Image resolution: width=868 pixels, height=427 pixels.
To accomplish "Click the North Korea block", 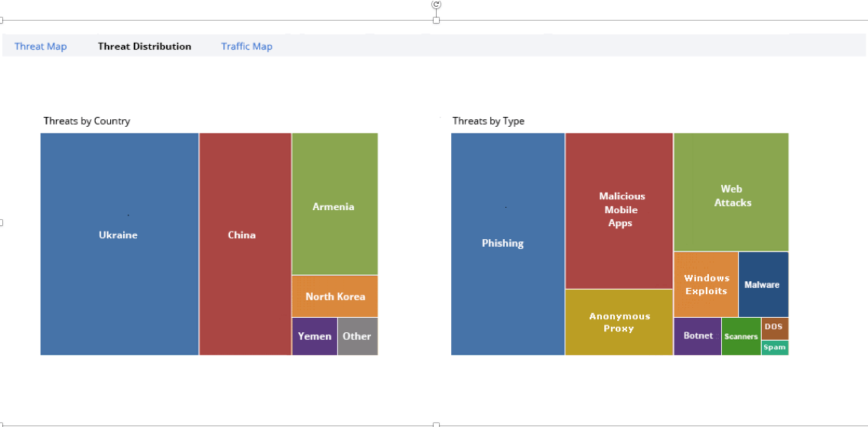I will point(334,296).
